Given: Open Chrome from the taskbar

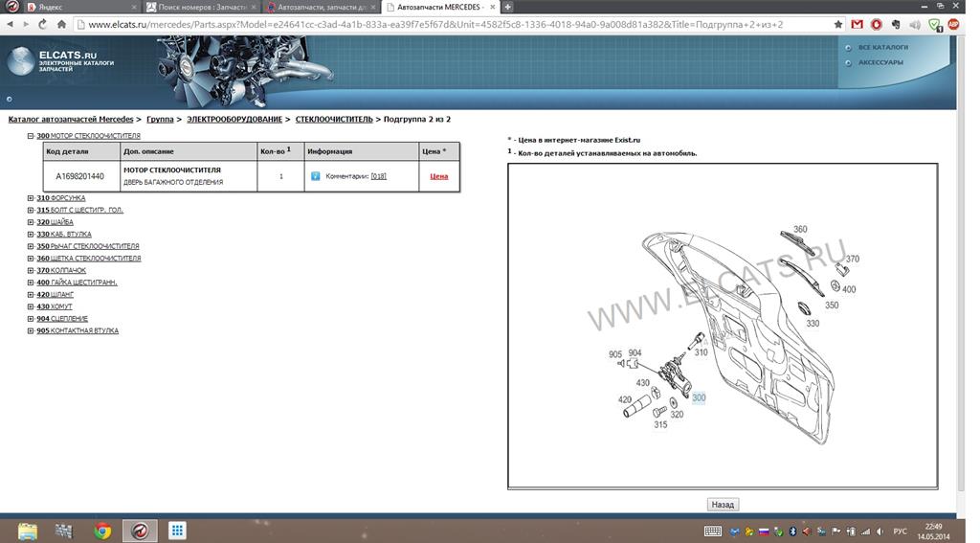Looking at the screenshot, I should point(102,530).
